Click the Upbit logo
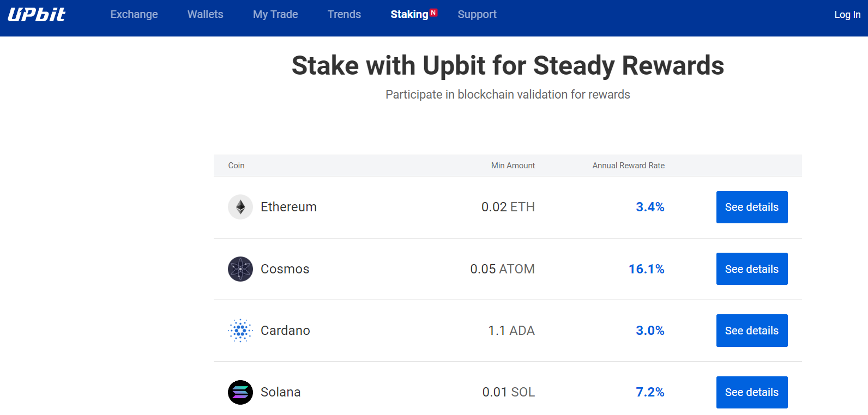Screen dimensions: 868x415 click(37, 14)
